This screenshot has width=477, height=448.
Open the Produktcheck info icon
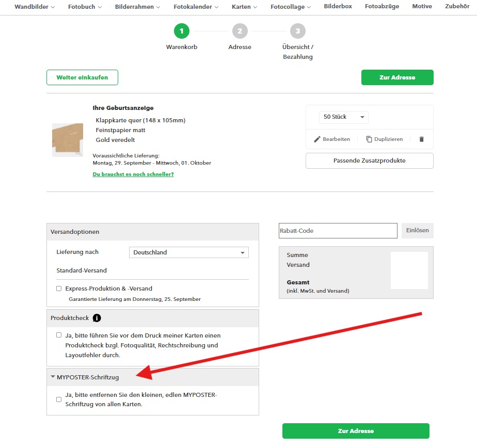(97, 318)
